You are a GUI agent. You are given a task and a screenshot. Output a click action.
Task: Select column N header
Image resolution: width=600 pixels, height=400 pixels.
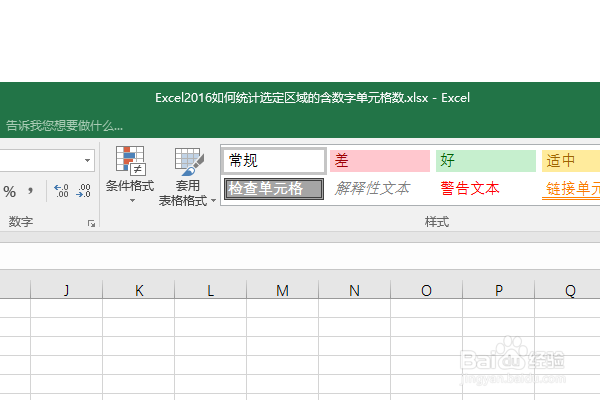click(x=354, y=290)
